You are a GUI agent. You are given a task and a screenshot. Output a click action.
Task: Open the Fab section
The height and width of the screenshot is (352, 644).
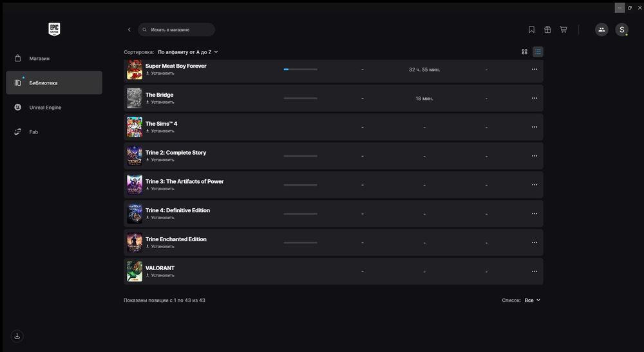[x=33, y=132]
